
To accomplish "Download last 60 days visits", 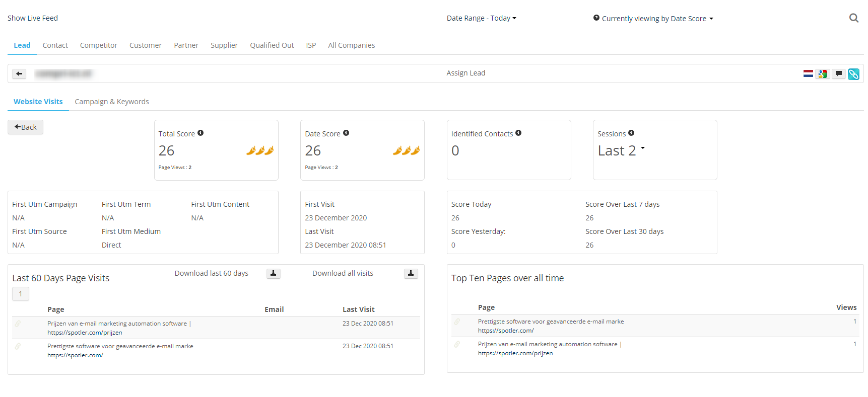I will click(x=273, y=273).
